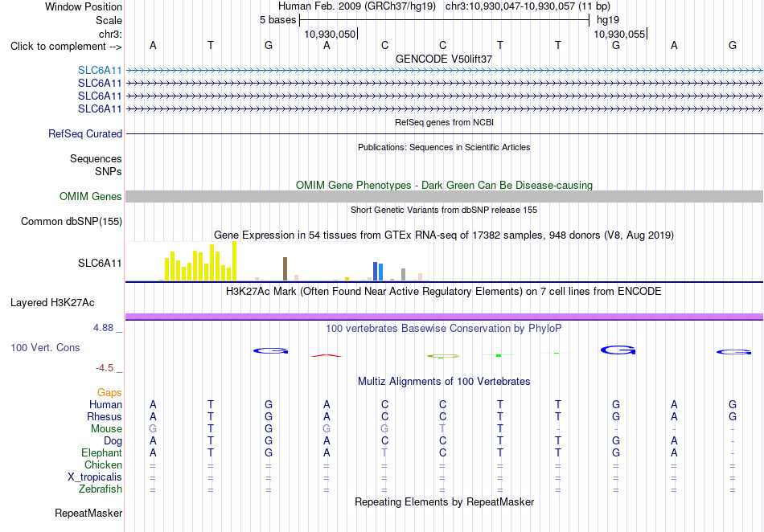Click position marker '10,930,055'

619,34
